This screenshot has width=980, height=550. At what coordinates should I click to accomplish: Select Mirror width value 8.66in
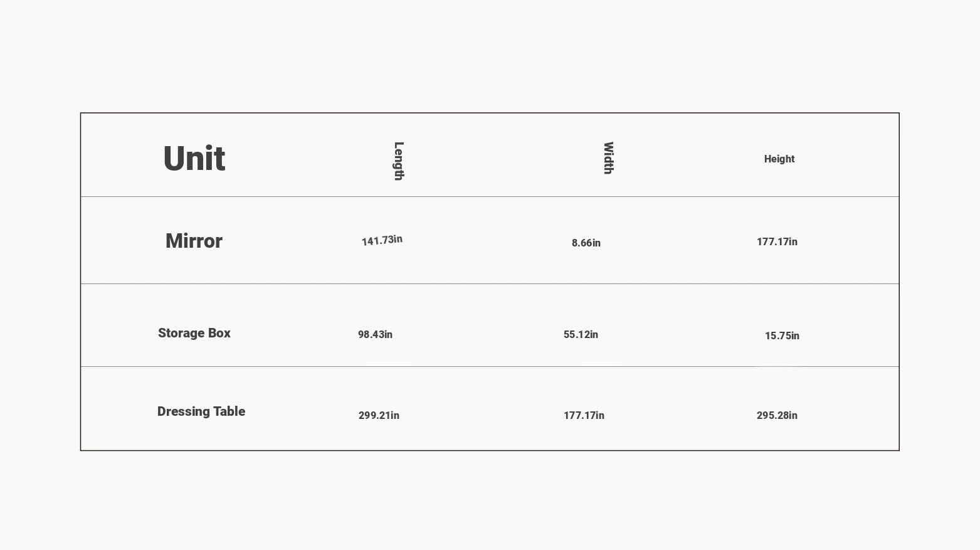coord(586,243)
